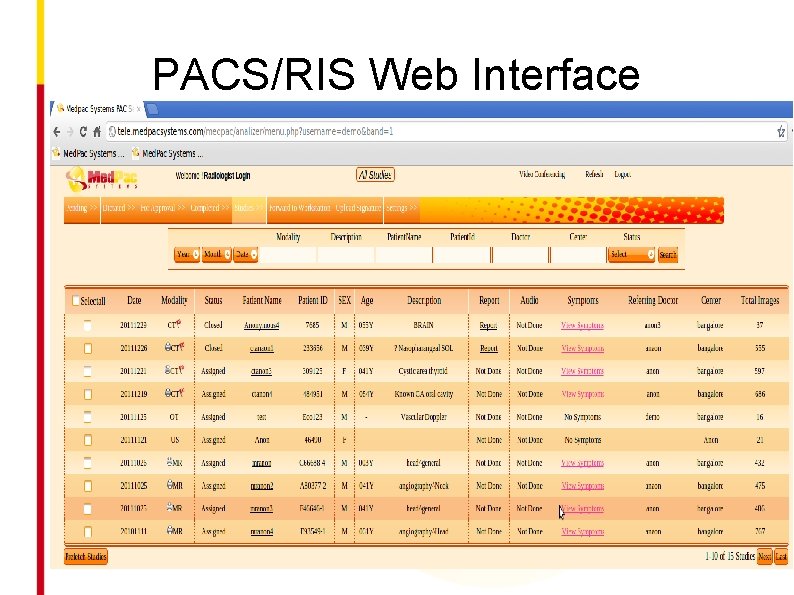The width and height of the screenshot is (794, 595).
Task: Check the ctanon1 study row
Action: pos(88,348)
